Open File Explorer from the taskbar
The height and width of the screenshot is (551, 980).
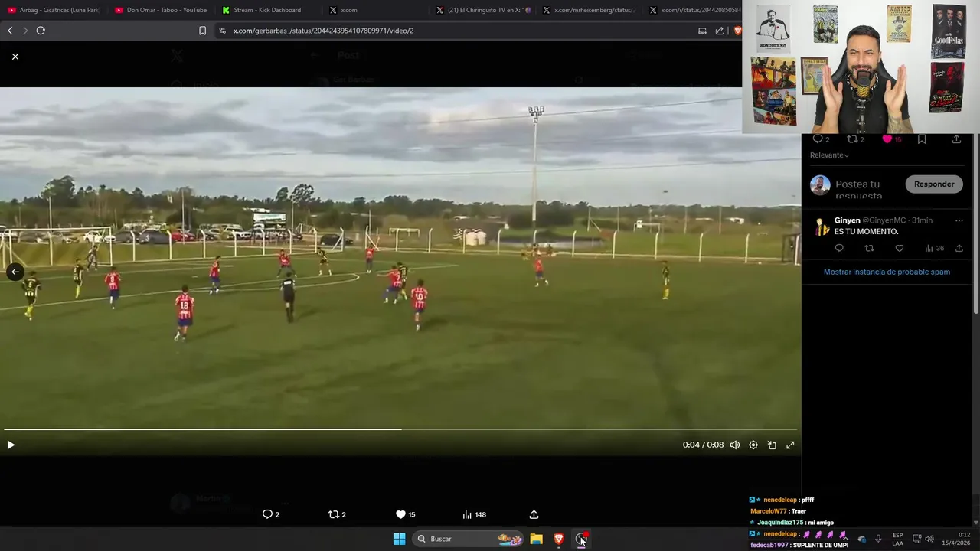tap(537, 539)
